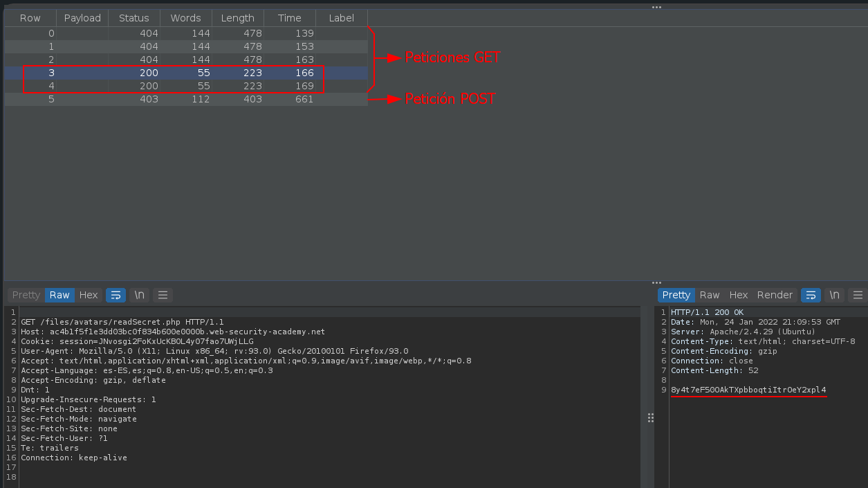Show \n characters in the response panel
Image resolution: width=868 pixels, height=488 pixels.
(834, 295)
